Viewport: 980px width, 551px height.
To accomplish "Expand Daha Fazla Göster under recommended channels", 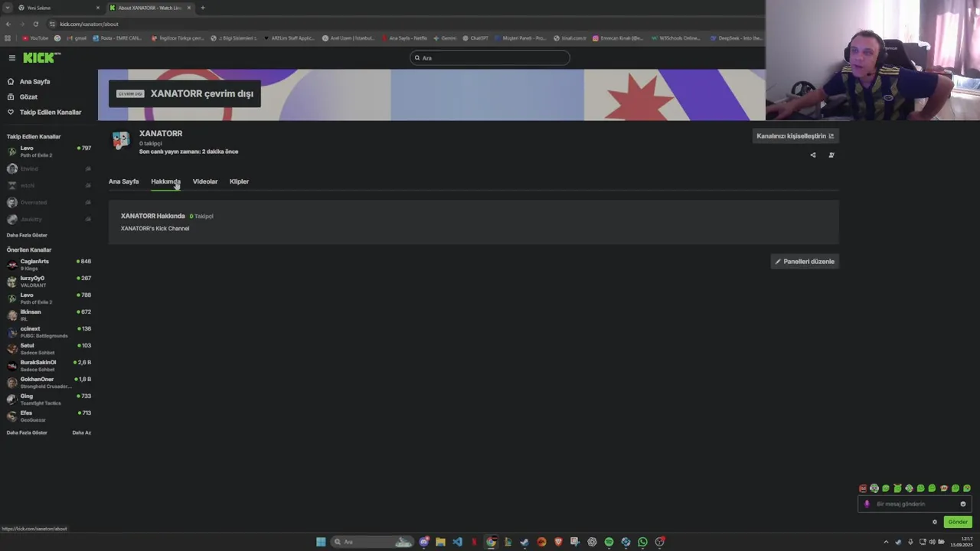I will (x=27, y=432).
